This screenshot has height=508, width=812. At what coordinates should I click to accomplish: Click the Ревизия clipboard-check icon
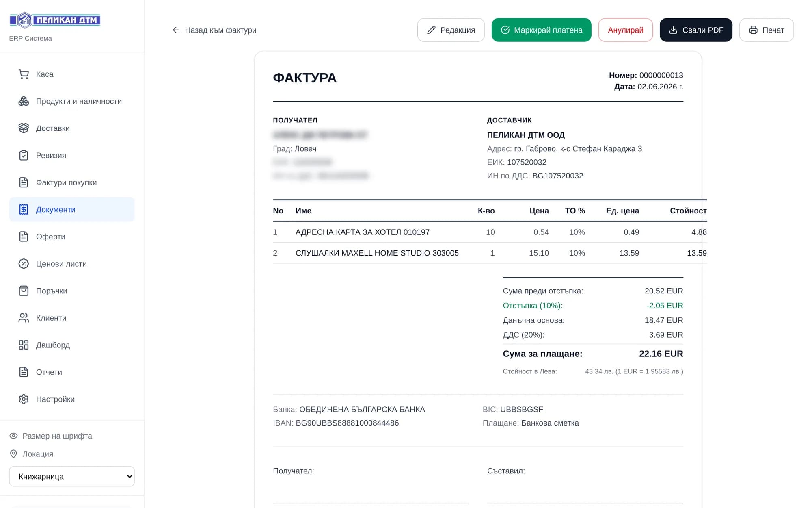coord(24,155)
